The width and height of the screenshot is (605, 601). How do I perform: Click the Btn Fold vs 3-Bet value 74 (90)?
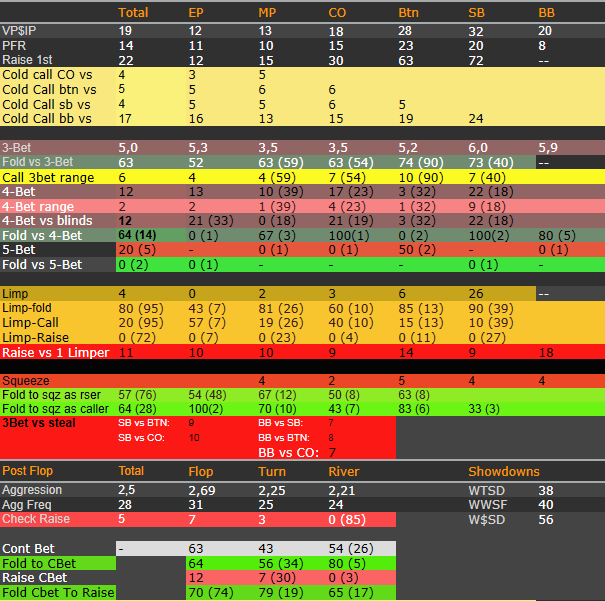(x=421, y=162)
